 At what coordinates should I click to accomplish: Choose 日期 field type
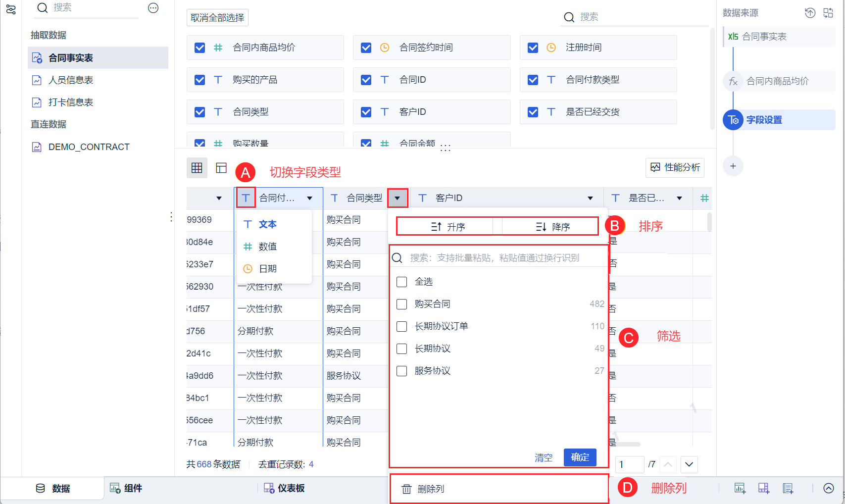pos(275,269)
